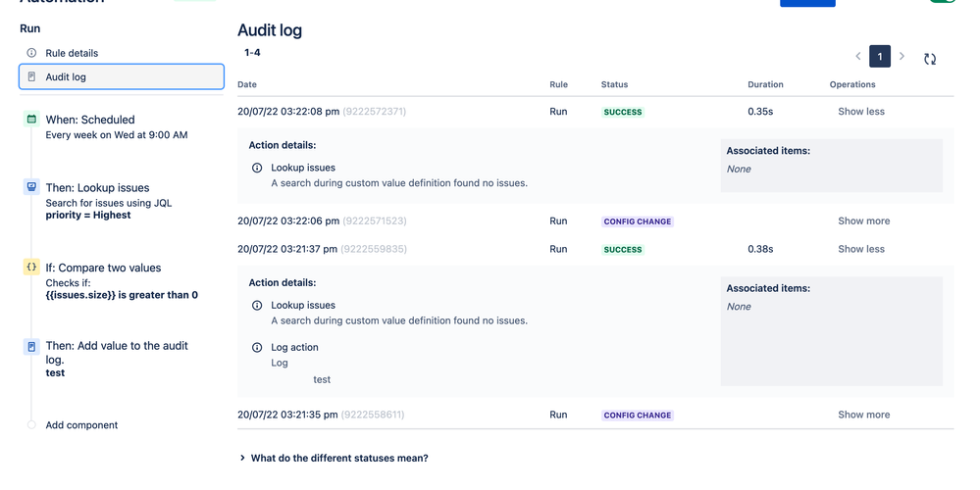This screenshot has width=980, height=490.
Task: Refresh the audit log
Action: 930,59
